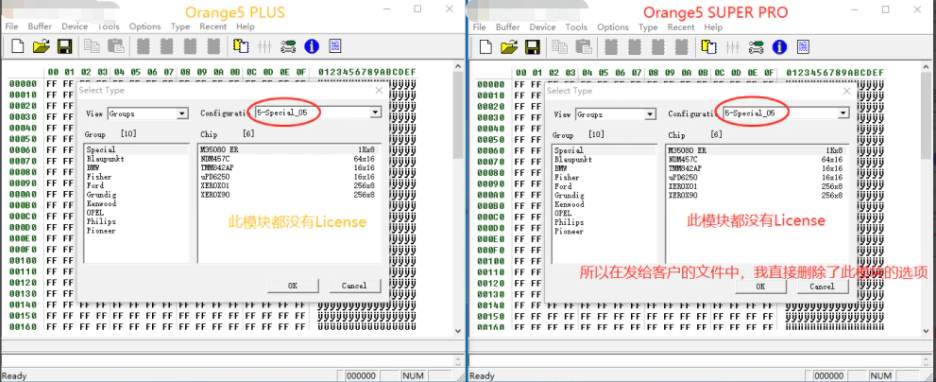Screen dimensions: 936x382
Task: Click Save floppy icon in Orange5 SUPER PRO
Action: [532, 47]
